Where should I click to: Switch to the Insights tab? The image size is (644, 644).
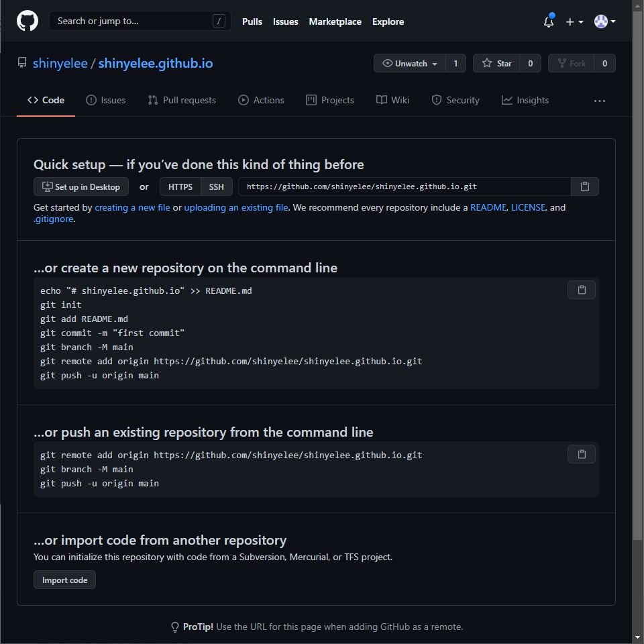point(525,100)
